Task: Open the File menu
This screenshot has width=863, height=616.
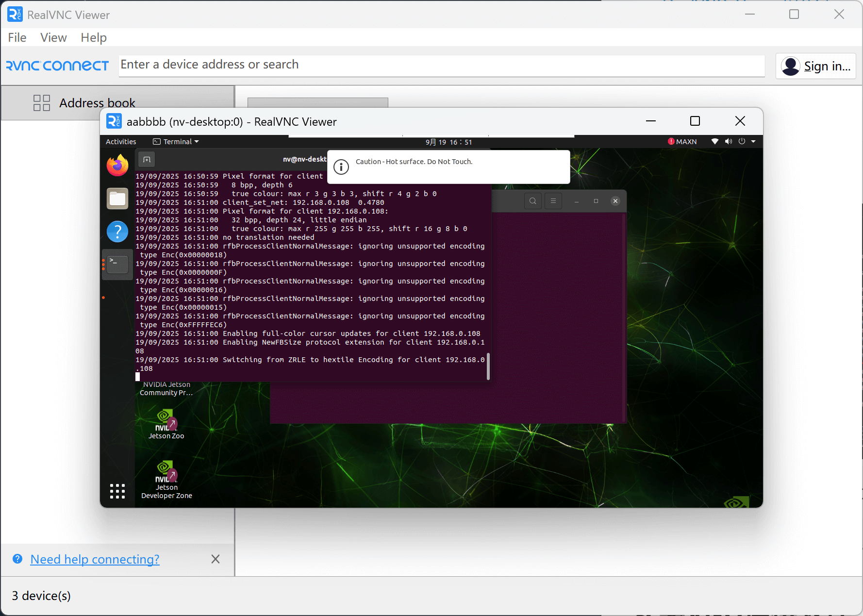Action: pos(17,37)
